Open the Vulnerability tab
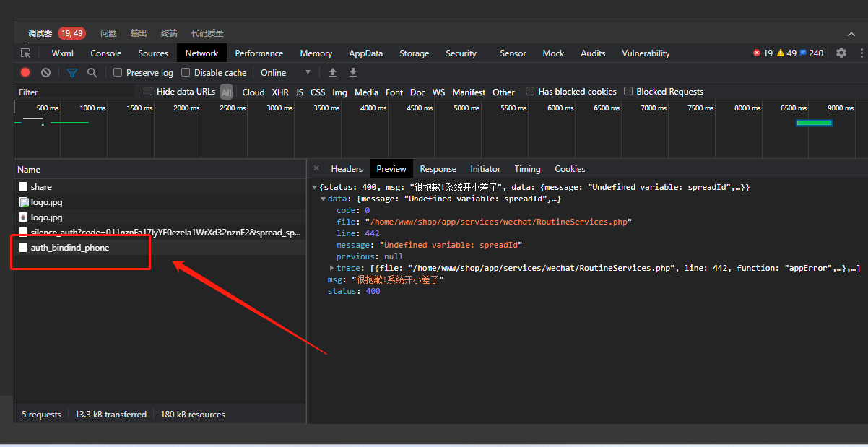This screenshot has width=868, height=447. [x=646, y=53]
